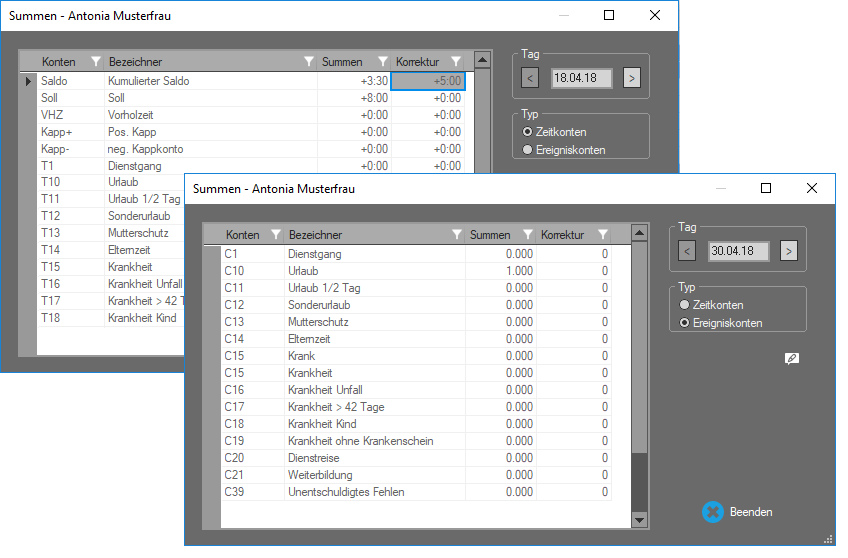Open the Bezeichner filter in front window

[456, 235]
